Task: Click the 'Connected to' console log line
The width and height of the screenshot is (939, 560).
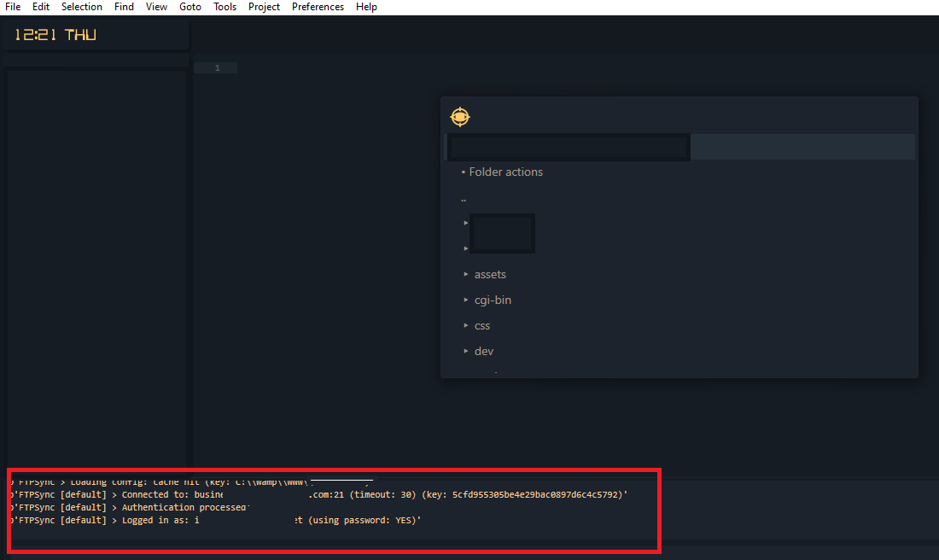Action: point(318,495)
